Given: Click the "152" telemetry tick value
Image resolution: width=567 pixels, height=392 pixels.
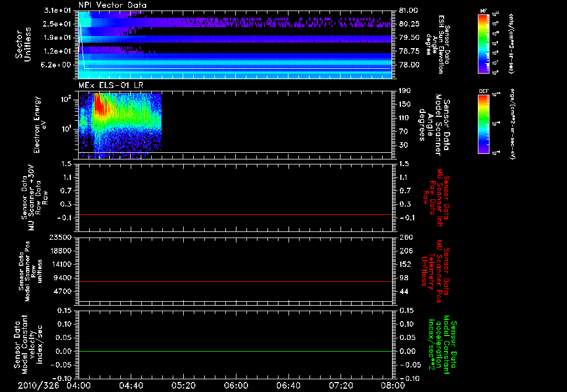Looking at the screenshot, I should pos(405,264).
